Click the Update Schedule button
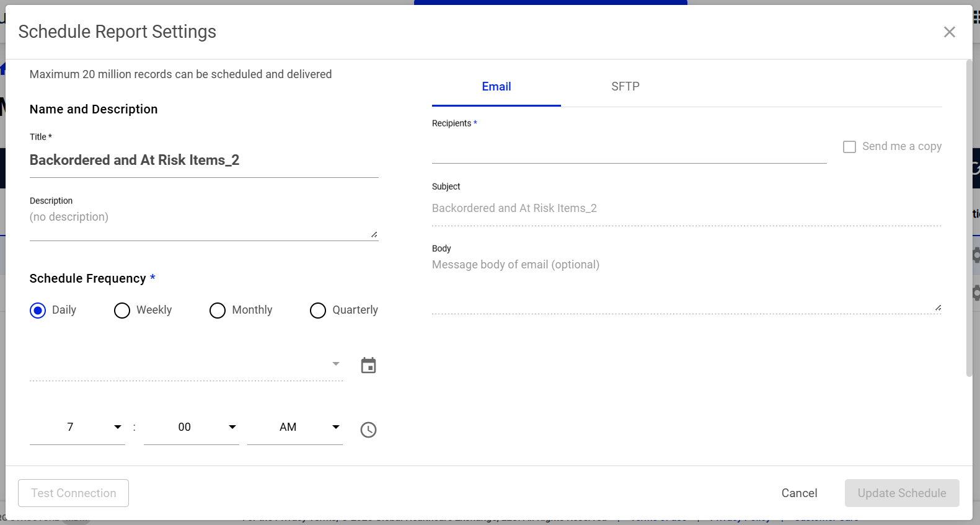The width and height of the screenshot is (980, 525). pos(901,493)
